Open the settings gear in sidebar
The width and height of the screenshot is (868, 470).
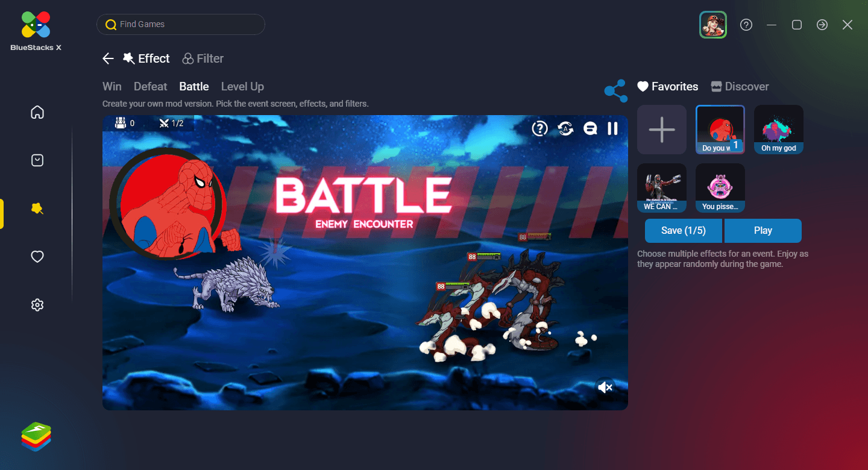click(x=37, y=305)
